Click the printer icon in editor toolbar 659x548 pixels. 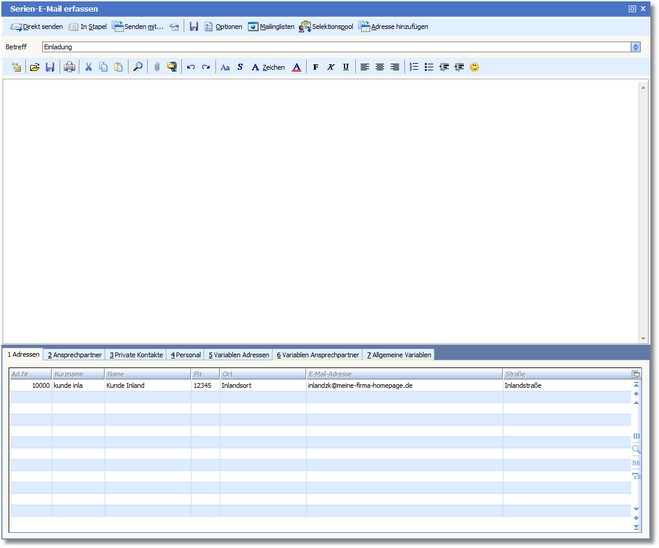pos(69,67)
